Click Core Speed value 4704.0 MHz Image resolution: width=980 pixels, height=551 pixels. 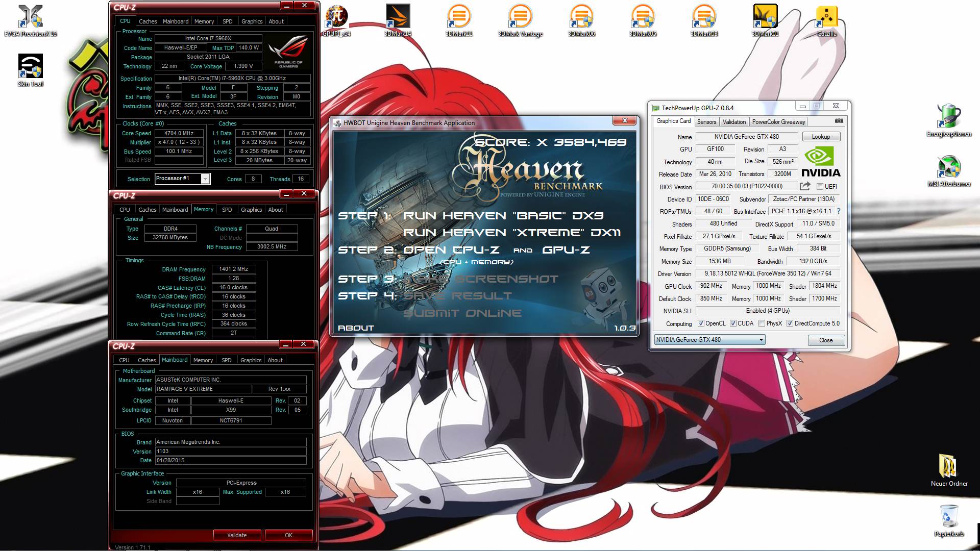179,133
